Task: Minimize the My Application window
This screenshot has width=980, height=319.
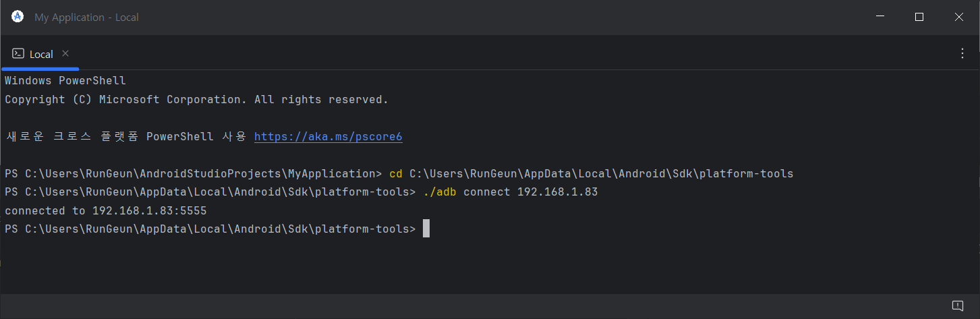Action: coord(880,17)
